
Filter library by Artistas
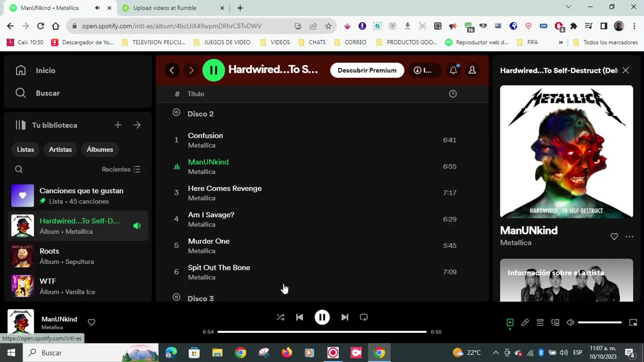coord(60,149)
